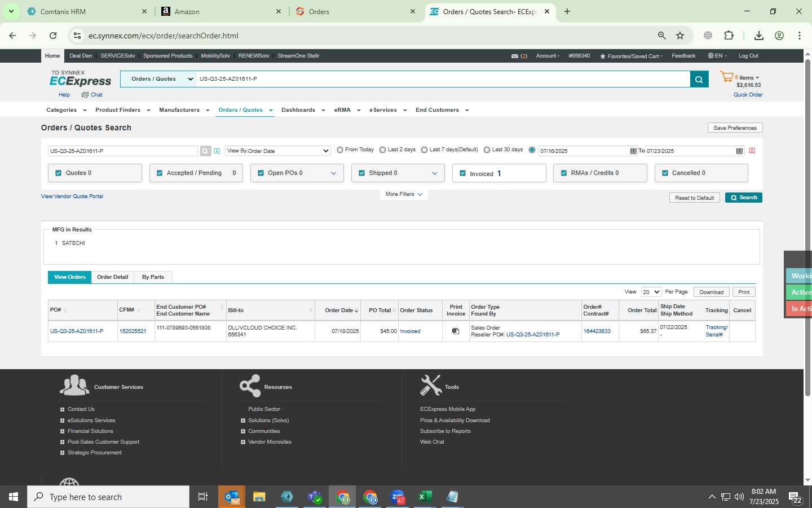The height and width of the screenshot is (508, 812).
Task: Click the gray search icon beside PO field
Action: pos(205,151)
